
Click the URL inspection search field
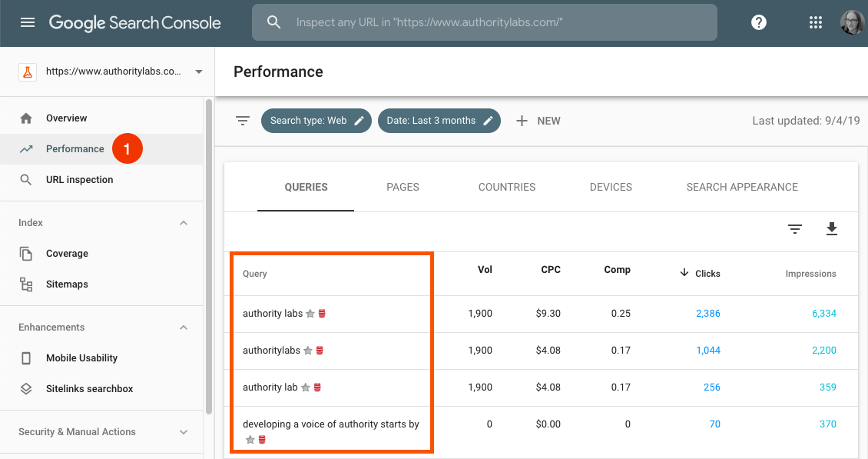coord(485,22)
